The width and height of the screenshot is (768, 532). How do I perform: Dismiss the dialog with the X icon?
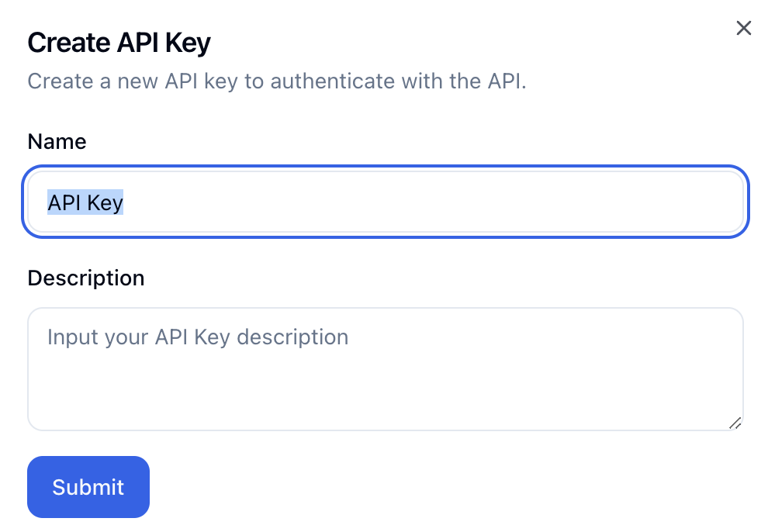click(x=743, y=29)
